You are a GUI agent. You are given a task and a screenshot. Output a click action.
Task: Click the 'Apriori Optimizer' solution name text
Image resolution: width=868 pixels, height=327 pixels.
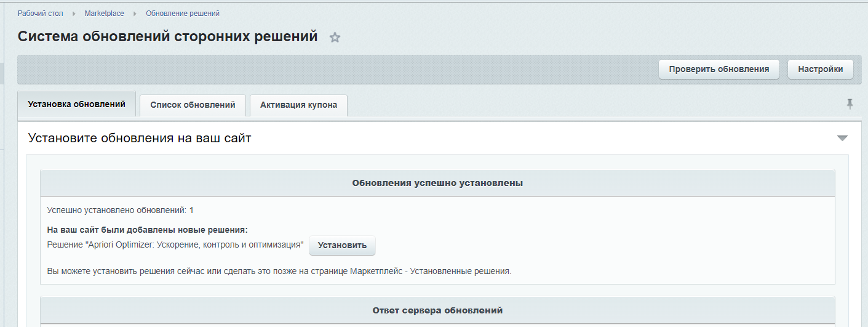(175, 245)
